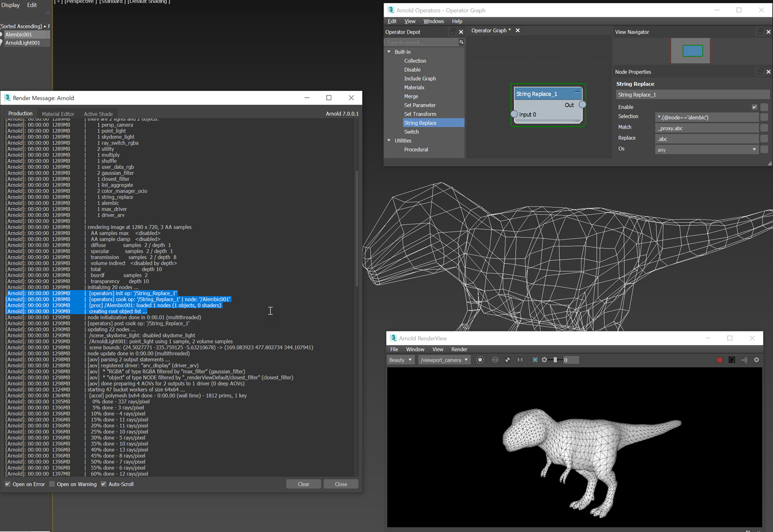773x532 pixels.
Task: Toggle the RenderView sound icon
Action: pos(745,360)
